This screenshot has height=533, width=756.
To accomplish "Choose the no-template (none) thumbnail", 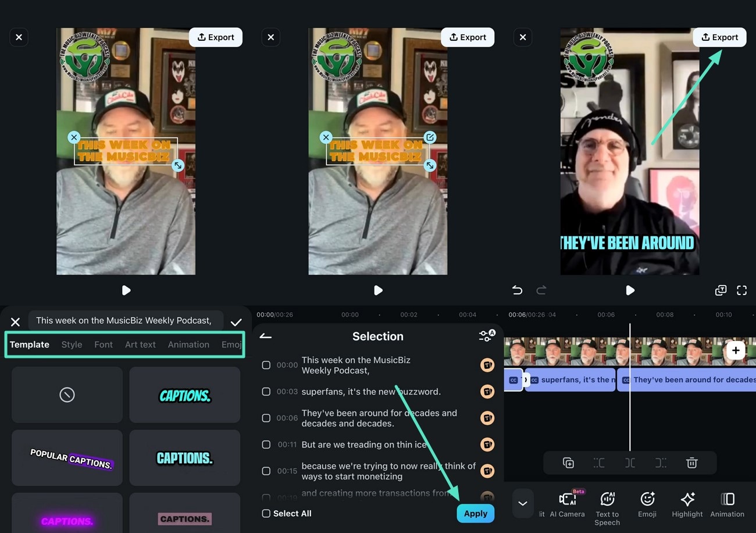I will [x=67, y=395].
